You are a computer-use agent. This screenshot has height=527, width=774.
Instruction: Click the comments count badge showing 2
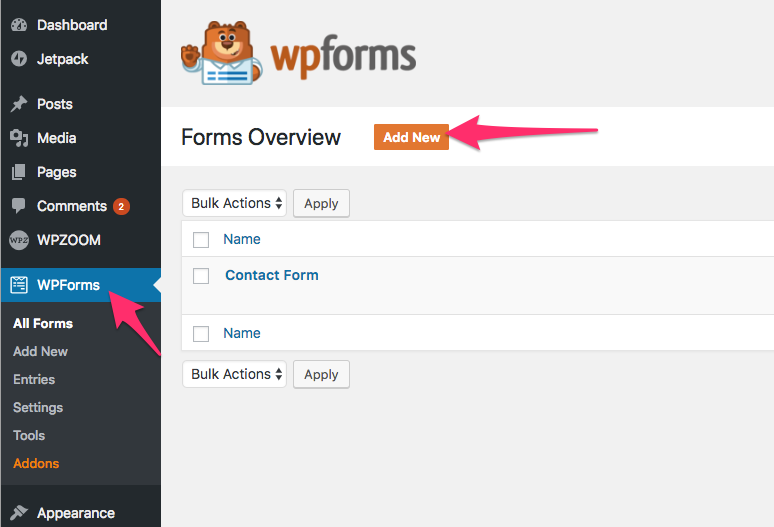[121, 206]
